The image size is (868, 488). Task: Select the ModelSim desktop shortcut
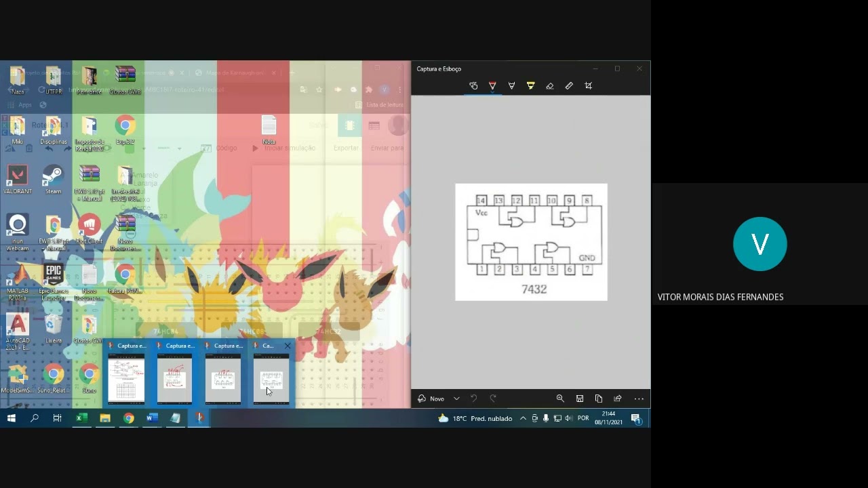(18, 380)
